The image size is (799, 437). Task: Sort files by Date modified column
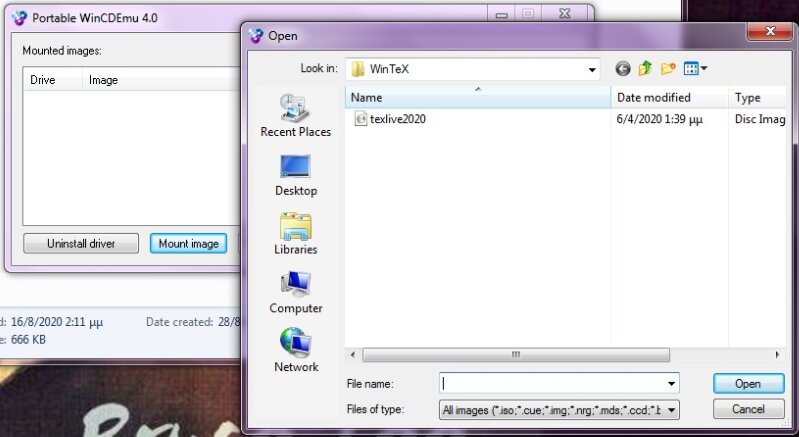pos(670,97)
